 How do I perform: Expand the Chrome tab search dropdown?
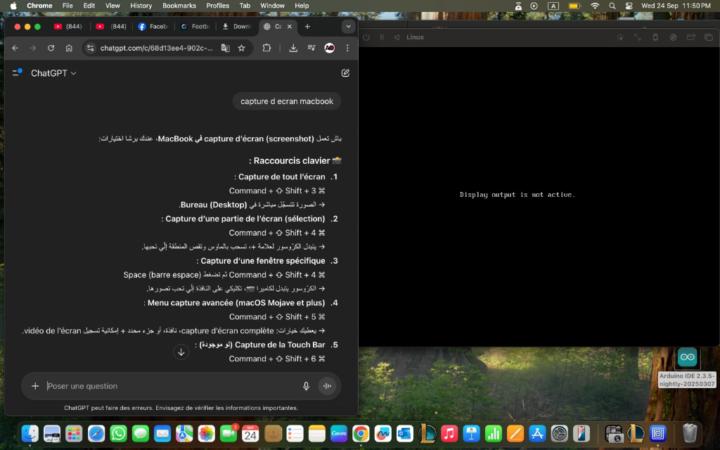[x=347, y=27]
